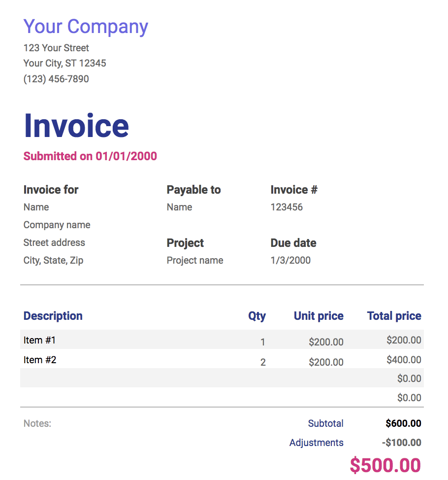Select the City, State, Zip line
The height and width of the screenshot is (480, 448).
coord(53,260)
